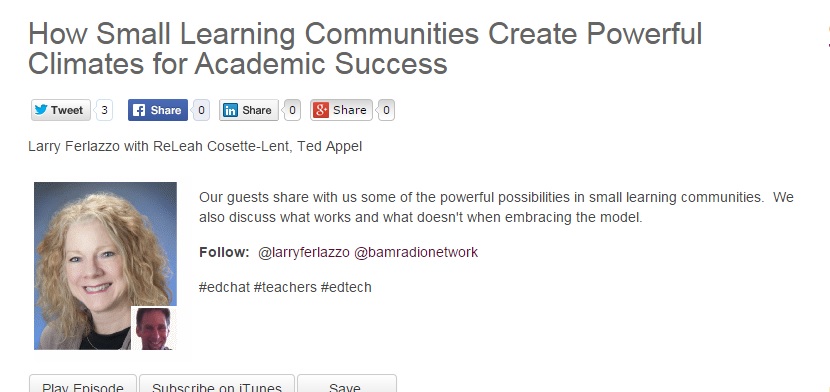This screenshot has width=830, height=392.
Task: Click the LinkedIn logo icon
Action: (230, 110)
